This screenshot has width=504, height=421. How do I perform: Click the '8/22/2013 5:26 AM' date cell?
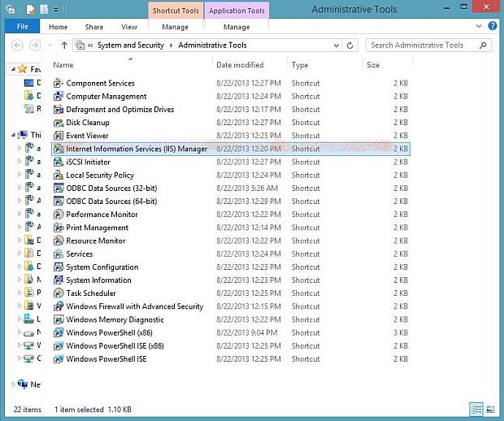[247, 189]
